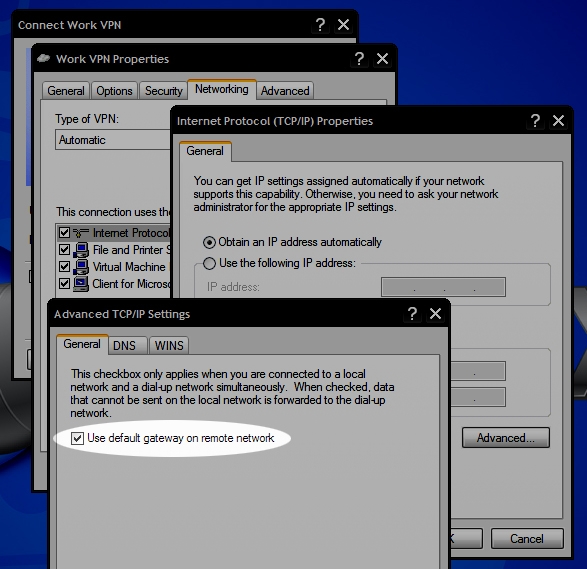Click help icon in Advanced TCP/IP Settings
Screen dimensions: 587x569
point(412,314)
